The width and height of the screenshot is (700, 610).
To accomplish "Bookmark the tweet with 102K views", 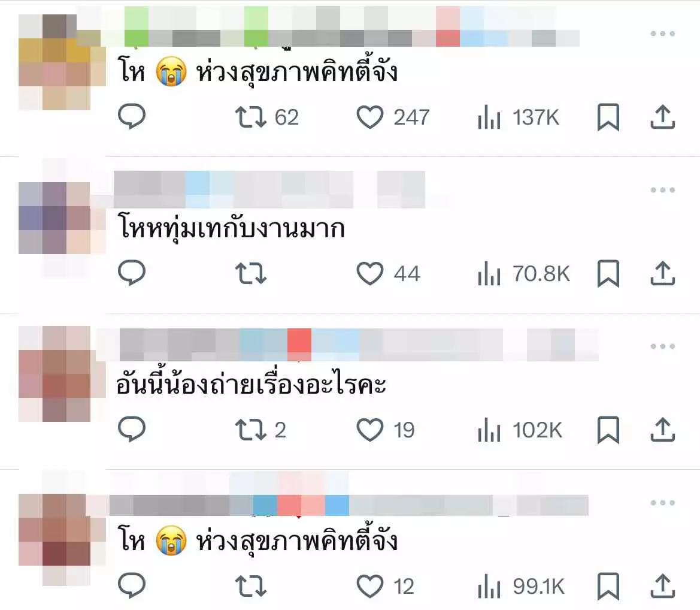I will (x=608, y=430).
